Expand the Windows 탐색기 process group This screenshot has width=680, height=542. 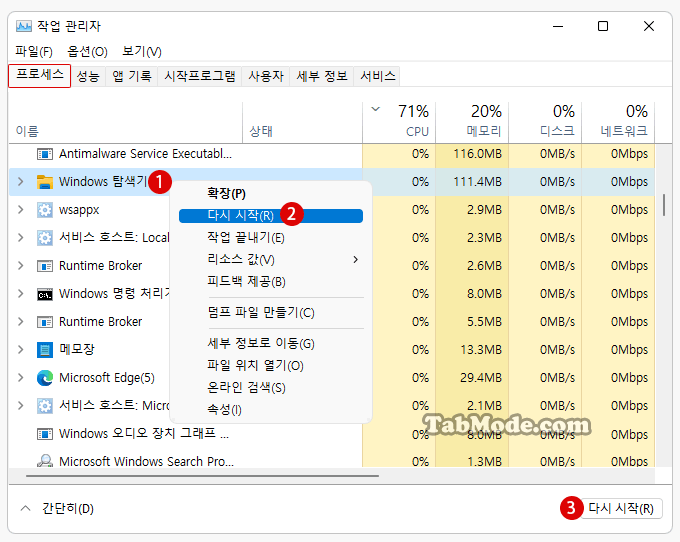(x=20, y=182)
